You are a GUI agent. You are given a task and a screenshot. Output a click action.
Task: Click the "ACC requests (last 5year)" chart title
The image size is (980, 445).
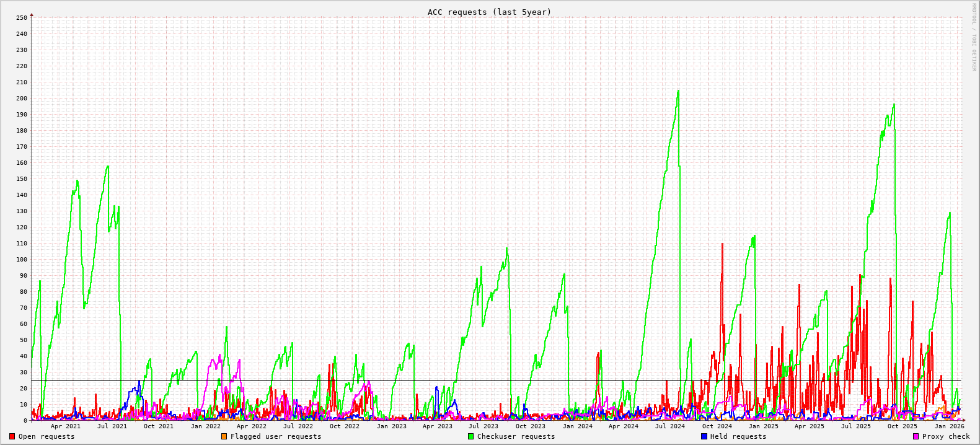tap(489, 12)
